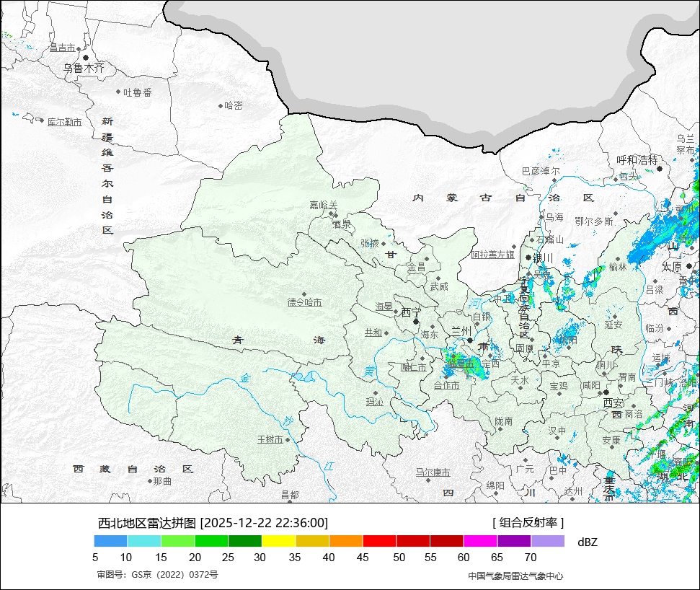Click the 中国气象局雷达气象中心 credit text

(515, 576)
